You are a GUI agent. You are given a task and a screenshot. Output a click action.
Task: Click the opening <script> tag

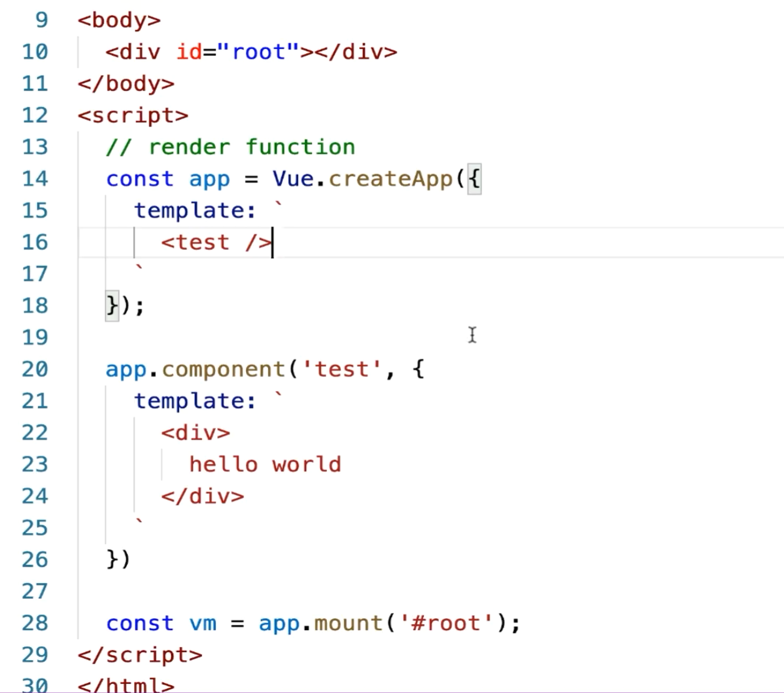pyautogui.click(x=133, y=115)
